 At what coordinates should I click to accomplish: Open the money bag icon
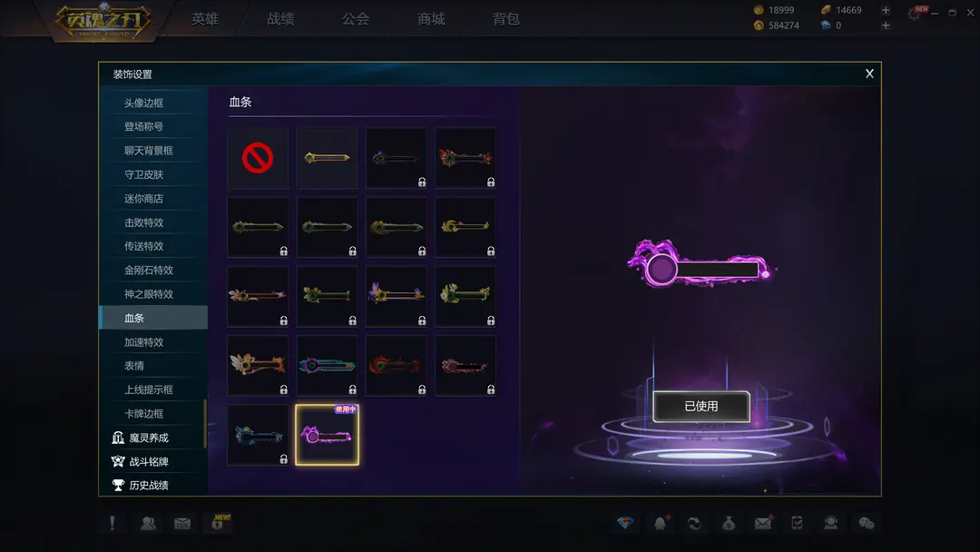[729, 523]
